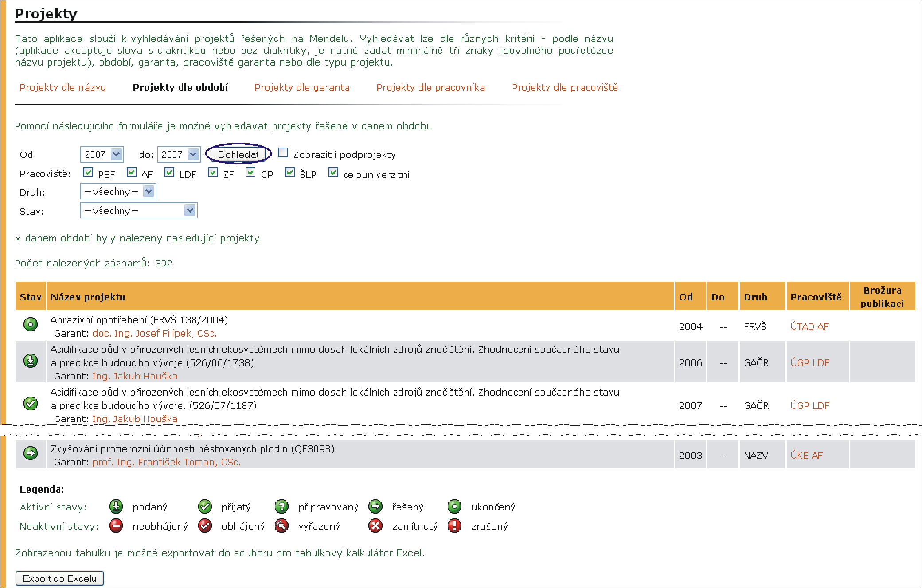This screenshot has width=922, height=588.
Task: Click the year 2004 cell
Action: point(691,327)
